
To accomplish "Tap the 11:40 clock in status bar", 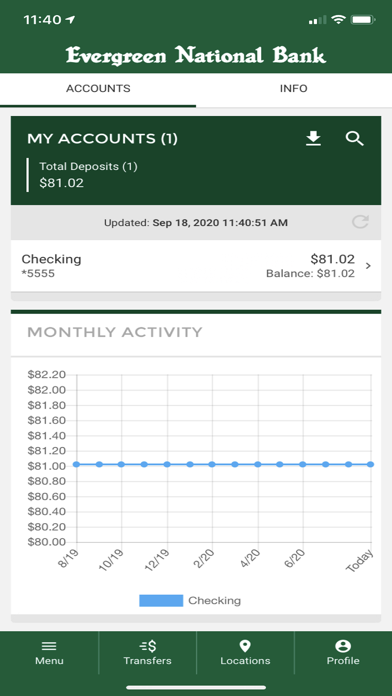I will coord(42,20).
